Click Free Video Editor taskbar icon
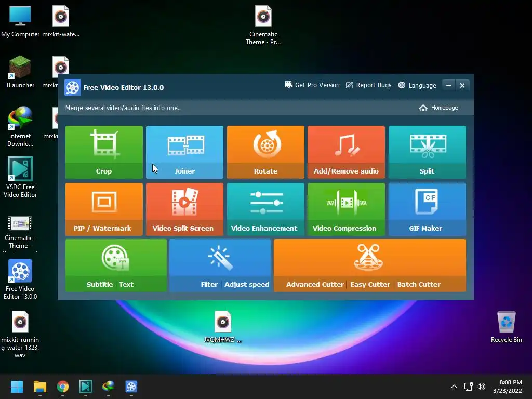Image resolution: width=532 pixels, height=399 pixels. [x=131, y=387]
